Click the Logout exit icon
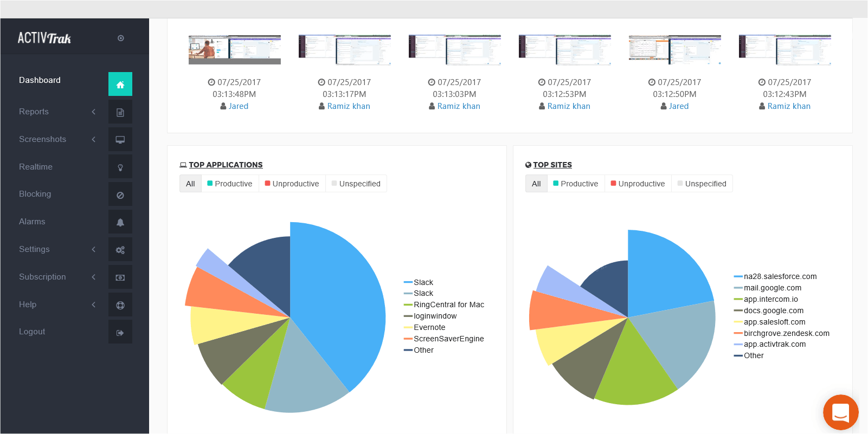Viewport: 868px width, 434px height. tap(120, 332)
